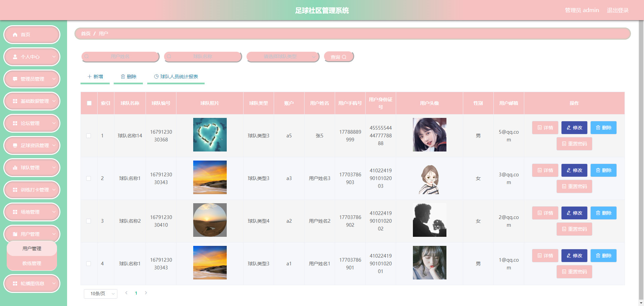Open 教练管理 submenu item
Screen dimensions: 644x306
click(x=32, y=263)
